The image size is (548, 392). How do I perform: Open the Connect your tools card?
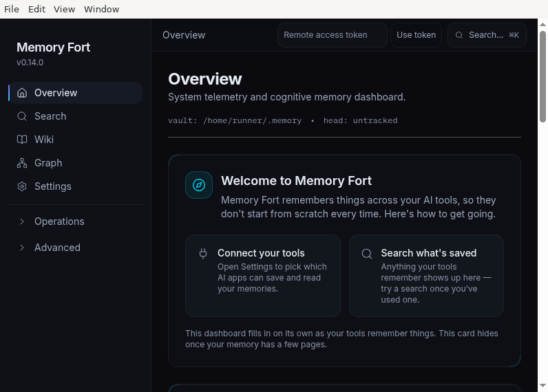point(263,276)
